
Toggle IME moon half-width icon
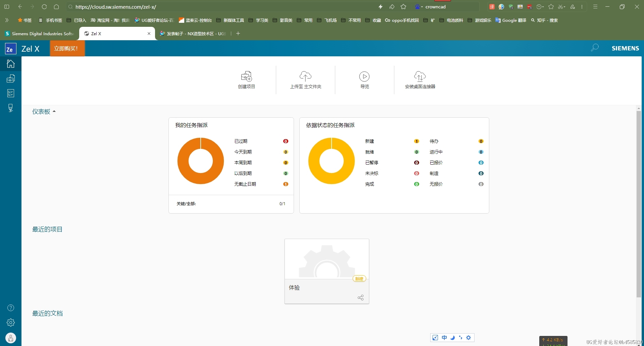point(452,338)
